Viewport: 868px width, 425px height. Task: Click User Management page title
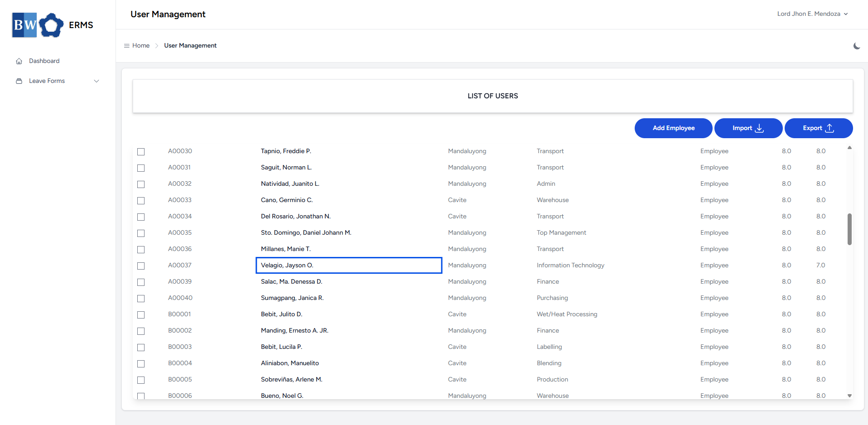(x=168, y=14)
